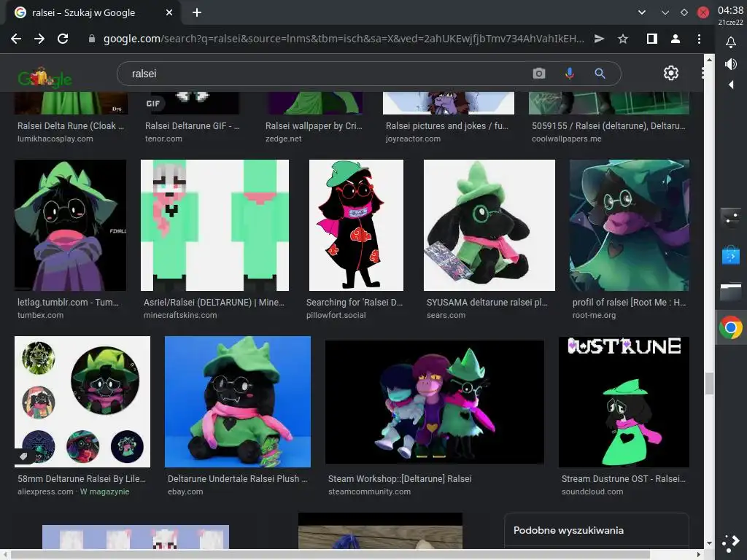Click the diamond icon in title bar
747x560 pixels.
click(x=684, y=13)
